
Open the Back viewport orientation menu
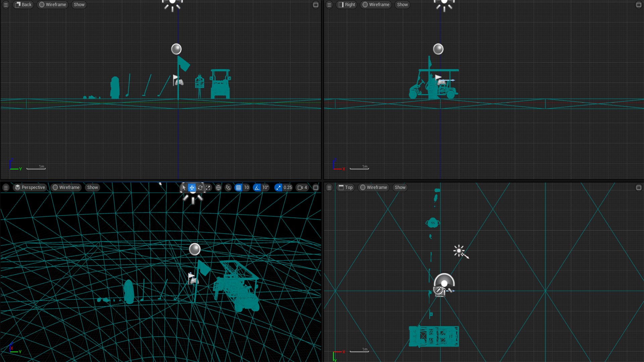[x=23, y=5]
